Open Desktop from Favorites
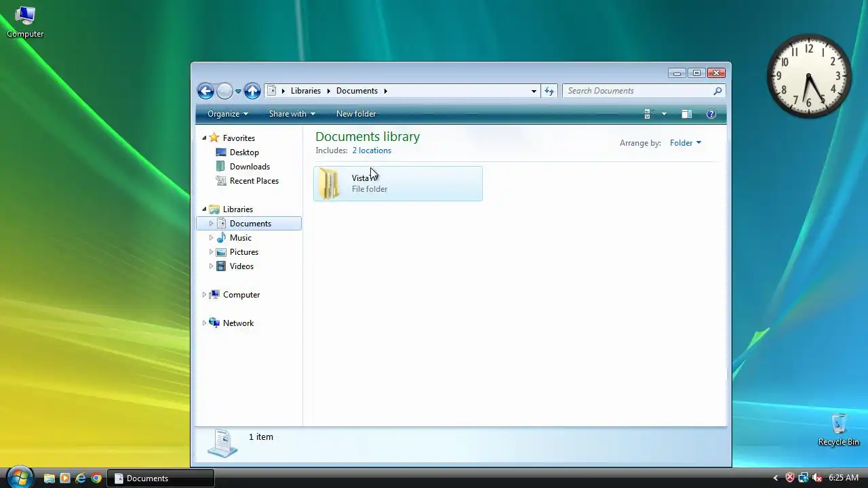This screenshot has width=868, height=488. point(244,152)
